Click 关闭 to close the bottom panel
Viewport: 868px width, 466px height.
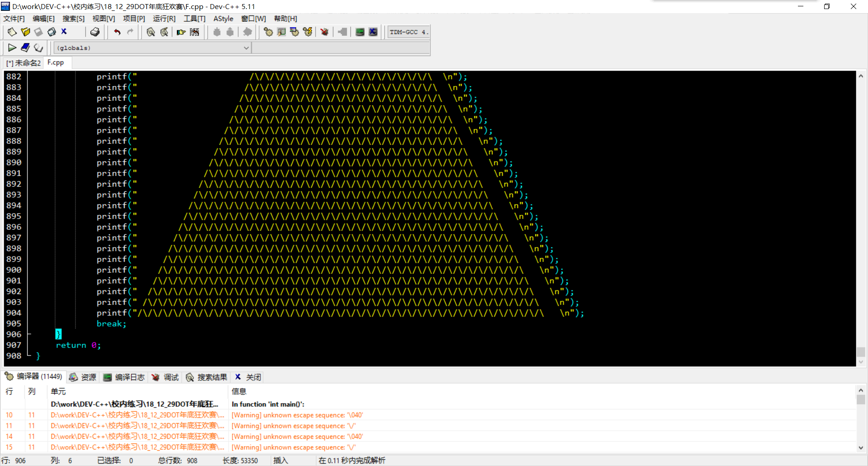pos(248,377)
